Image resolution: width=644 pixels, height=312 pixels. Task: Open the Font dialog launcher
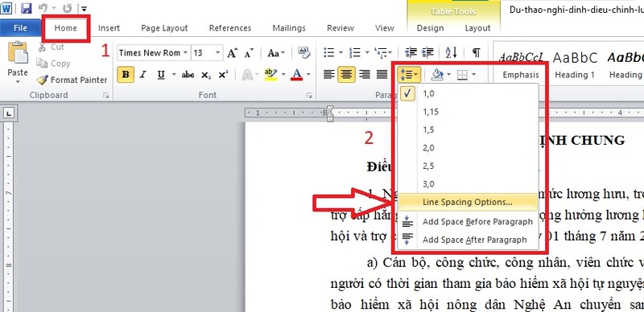[x=309, y=95]
